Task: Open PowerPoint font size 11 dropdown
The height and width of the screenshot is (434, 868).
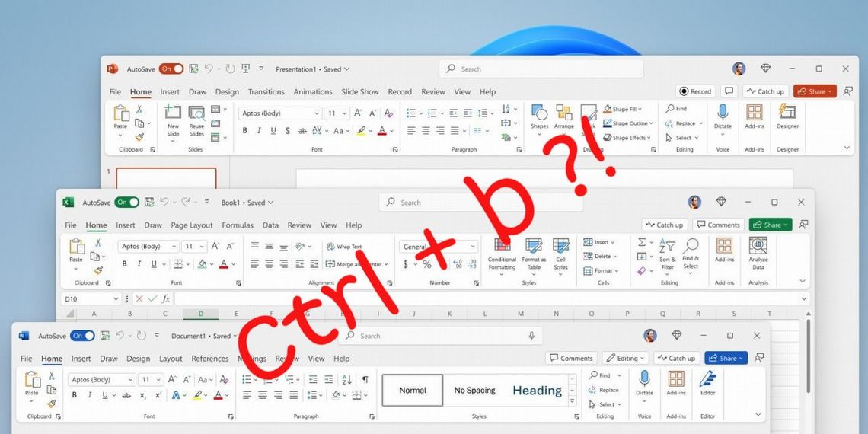Action: click(344, 113)
